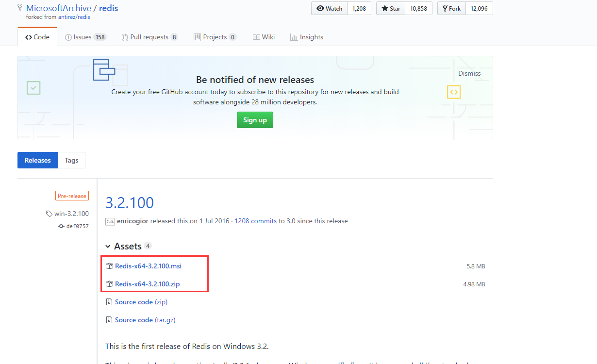Click the Projects count badge 0
Viewport: 597px width, 364px height.
click(232, 37)
